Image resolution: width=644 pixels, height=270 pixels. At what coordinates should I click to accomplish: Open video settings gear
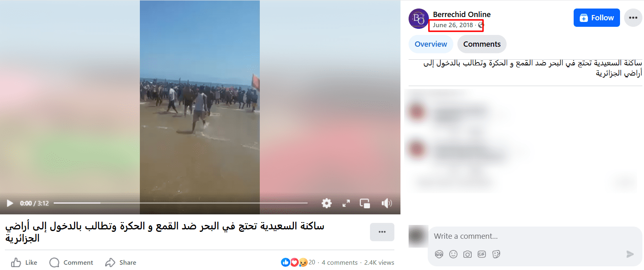pos(326,203)
